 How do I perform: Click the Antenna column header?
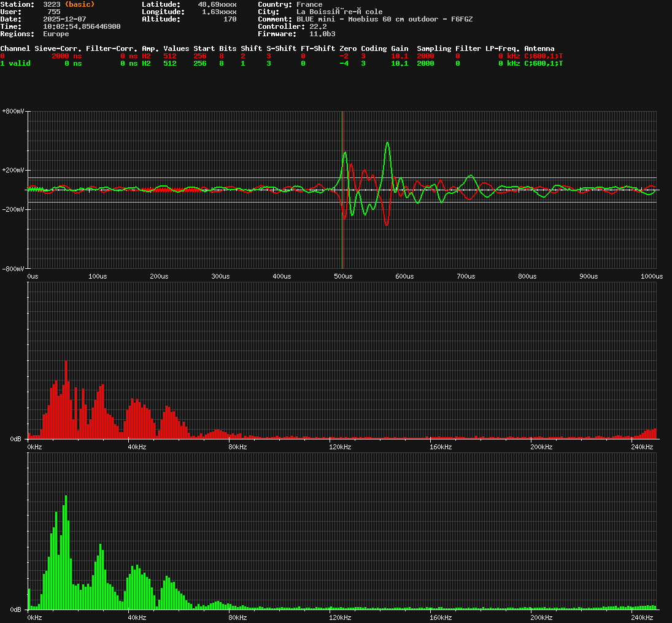pos(539,48)
